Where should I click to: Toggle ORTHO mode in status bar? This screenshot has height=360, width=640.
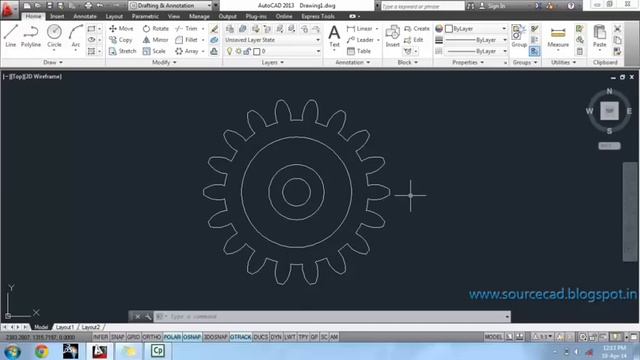pyautogui.click(x=151, y=337)
